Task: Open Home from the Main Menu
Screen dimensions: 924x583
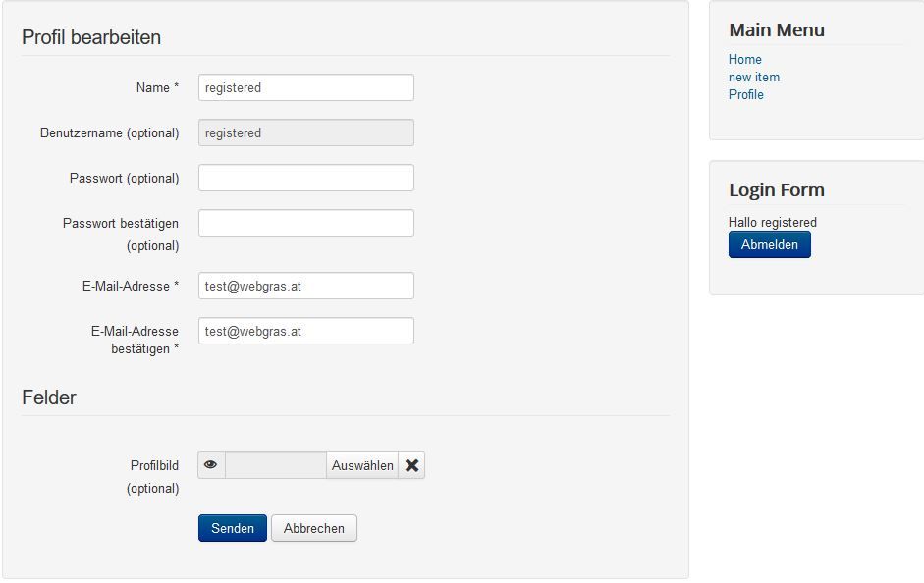Action: point(744,59)
